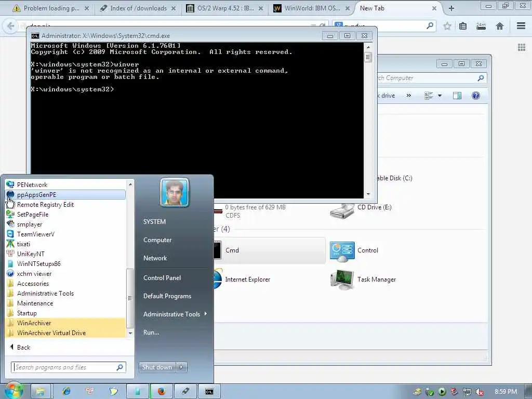This screenshot has height=399, width=532.
Task: Click Explorer help question mark icon
Action: [476, 96]
